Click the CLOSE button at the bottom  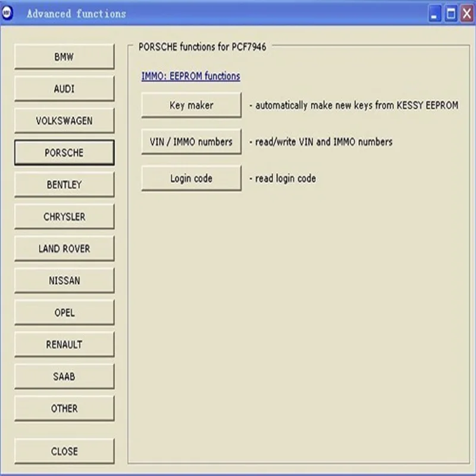pos(64,451)
